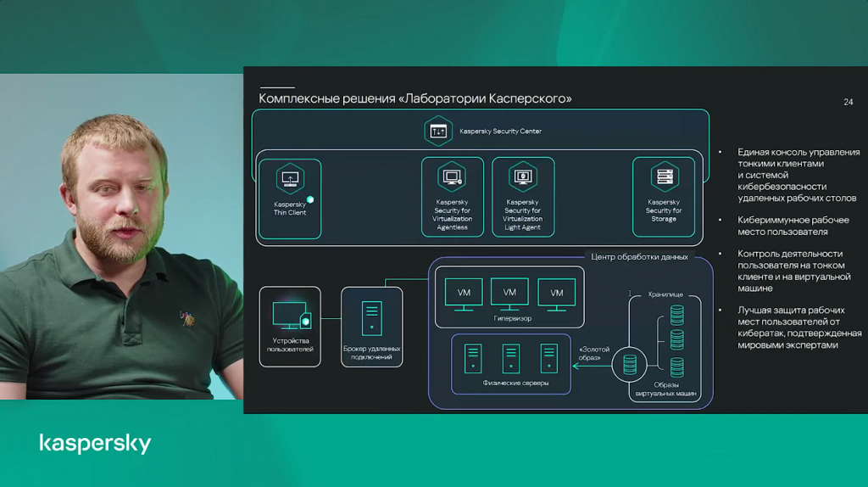Image resolution: width=868 pixels, height=487 pixels.
Task: Click the middle storage database icon
Action: click(677, 339)
